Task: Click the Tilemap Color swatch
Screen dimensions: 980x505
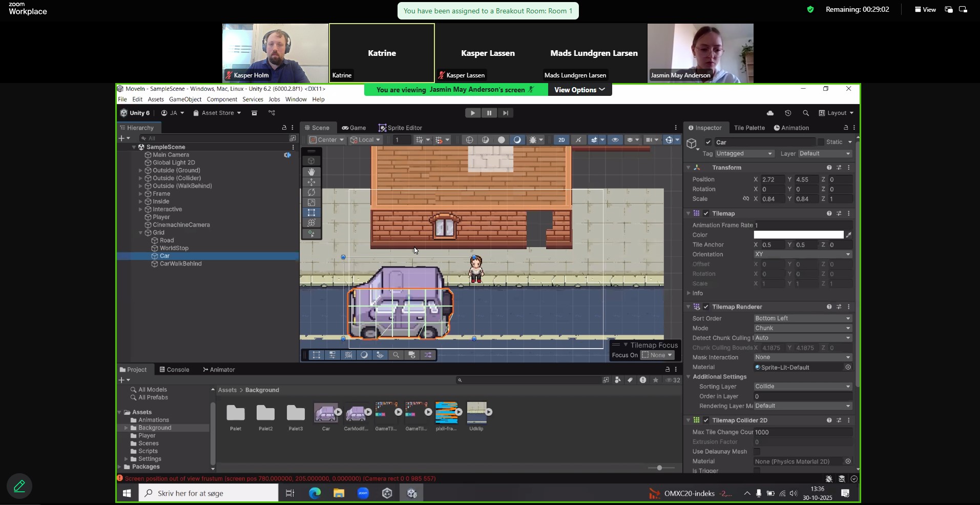Action: 798,235
